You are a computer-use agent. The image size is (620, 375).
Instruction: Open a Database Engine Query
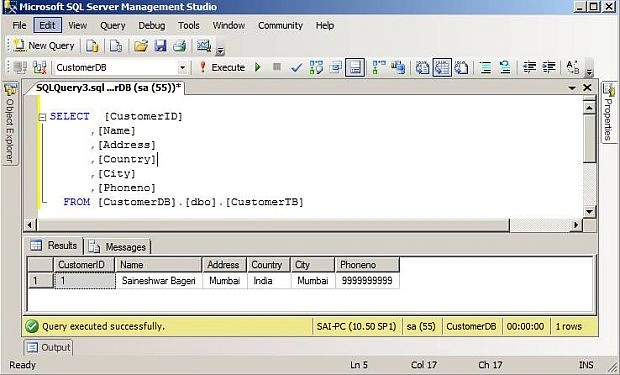coord(92,46)
